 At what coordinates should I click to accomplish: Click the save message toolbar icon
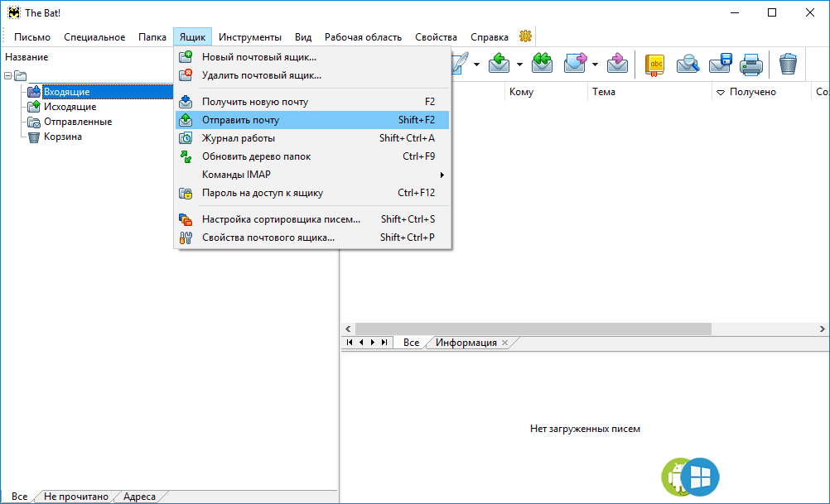(x=719, y=64)
